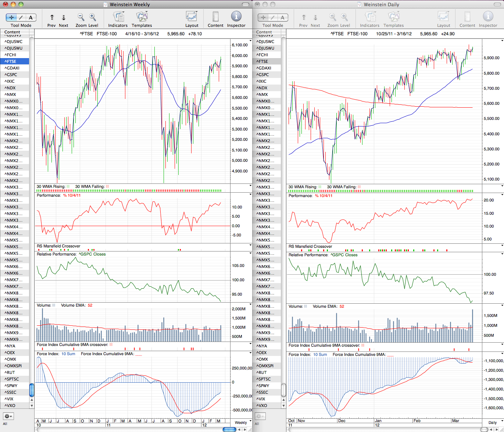Toggle the Inspector in Weinstein Weekly

click(236, 17)
